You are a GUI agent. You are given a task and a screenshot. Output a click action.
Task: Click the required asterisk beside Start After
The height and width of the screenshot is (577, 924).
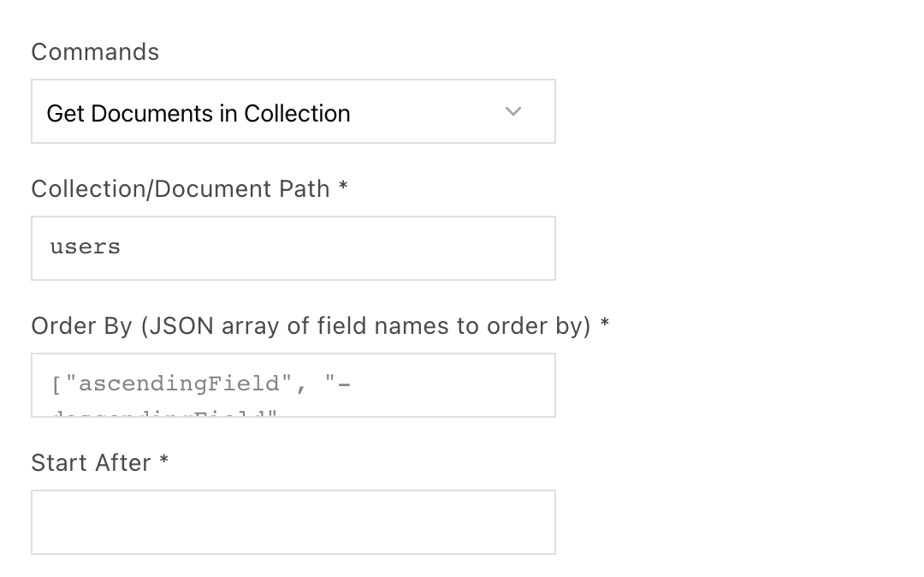pos(163,459)
